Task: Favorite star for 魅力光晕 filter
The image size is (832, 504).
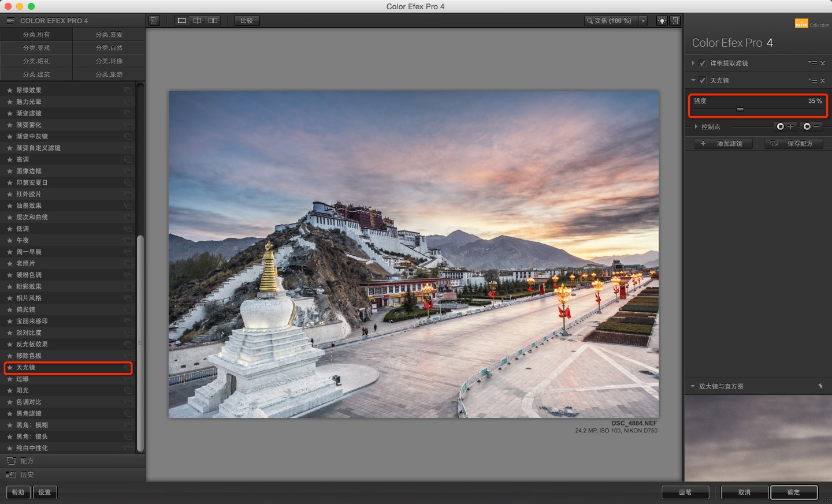Action: [x=10, y=102]
